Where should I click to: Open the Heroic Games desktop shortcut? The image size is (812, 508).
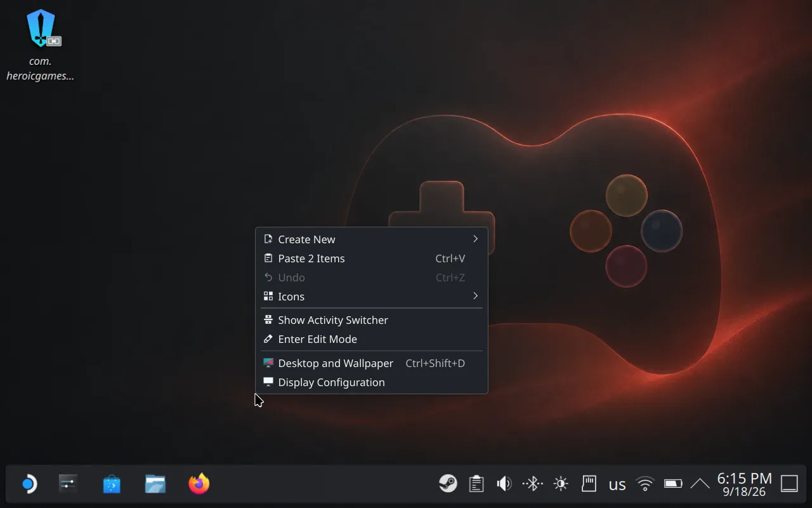click(41, 44)
